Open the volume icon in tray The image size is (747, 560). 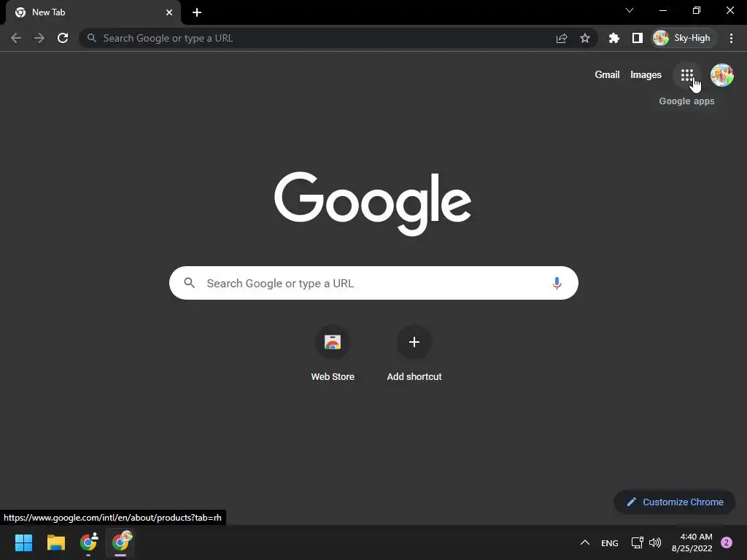tap(655, 542)
